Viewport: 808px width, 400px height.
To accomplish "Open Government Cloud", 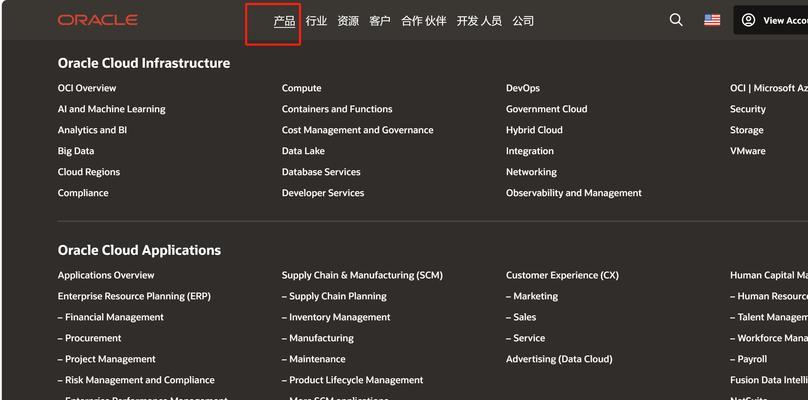I will coord(547,109).
